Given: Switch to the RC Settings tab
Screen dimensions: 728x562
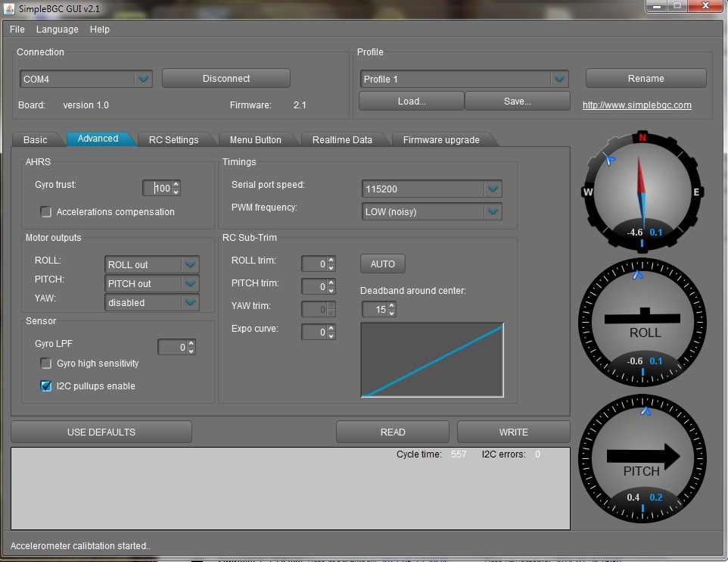Looking at the screenshot, I should click(173, 140).
